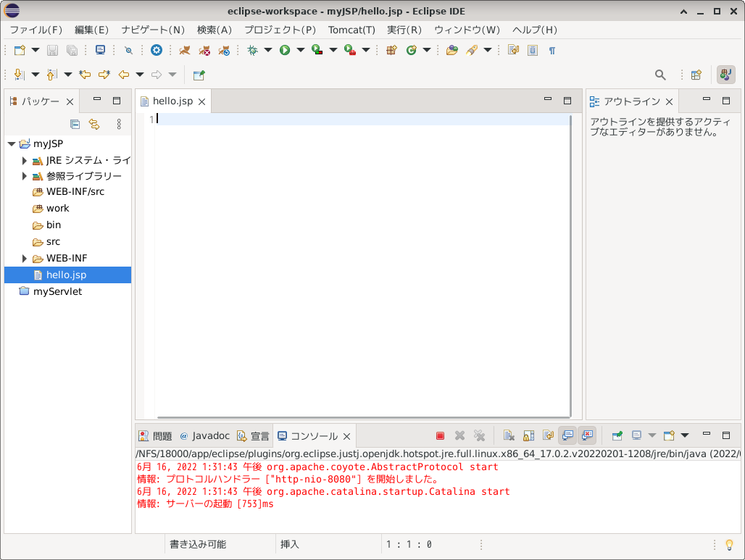Select the work folder
This screenshot has height=560, width=745.
coord(57,209)
